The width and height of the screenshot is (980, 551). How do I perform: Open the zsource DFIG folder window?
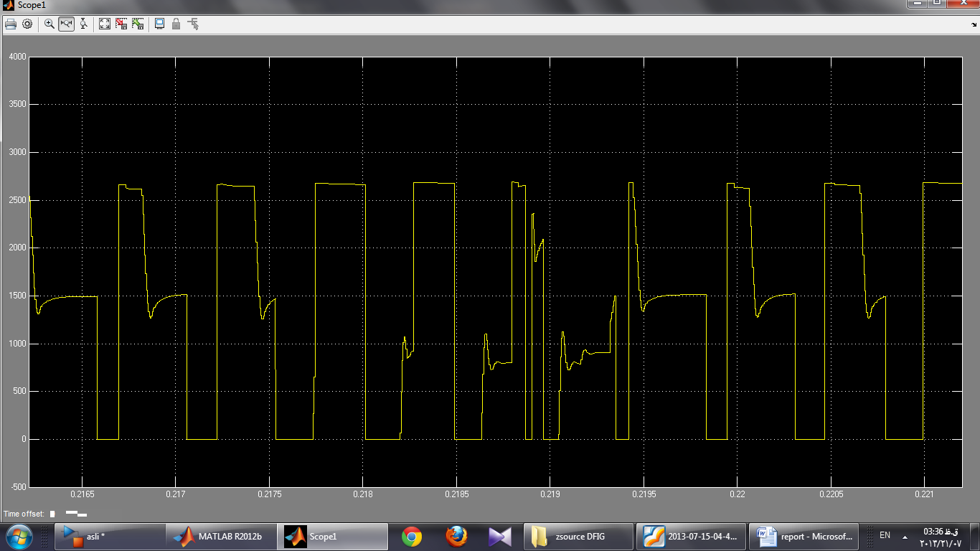point(580,536)
